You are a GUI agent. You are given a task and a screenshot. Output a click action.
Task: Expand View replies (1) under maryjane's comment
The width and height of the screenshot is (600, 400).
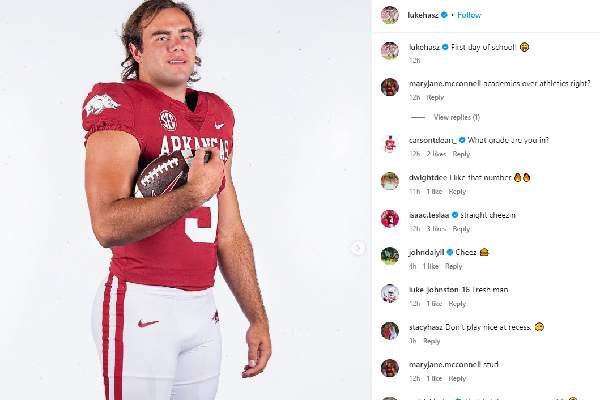pos(456,117)
